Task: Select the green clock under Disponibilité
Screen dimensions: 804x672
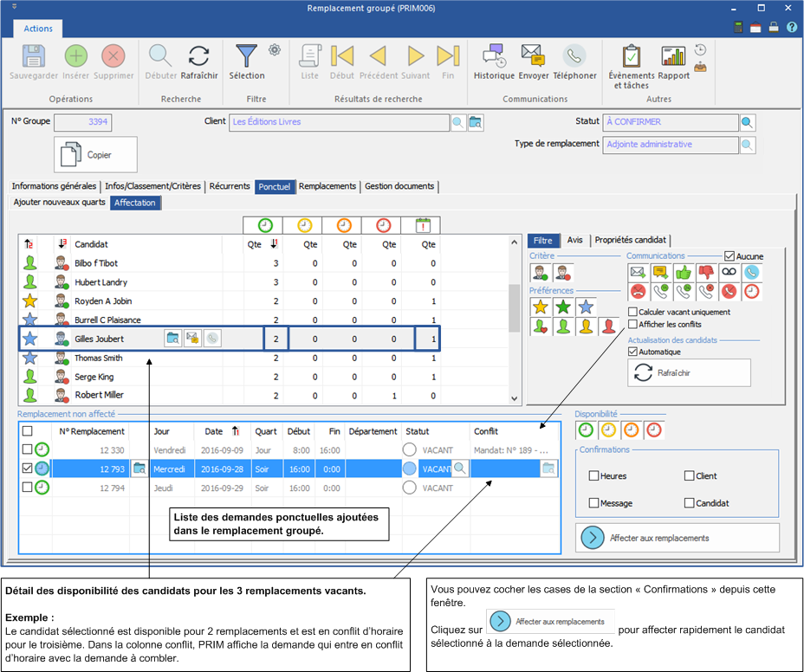Action: [586, 430]
